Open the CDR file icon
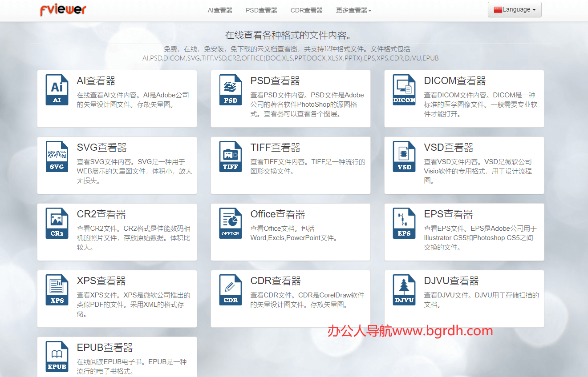Image resolution: width=588 pixels, height=377 pixels. (231, 290)
